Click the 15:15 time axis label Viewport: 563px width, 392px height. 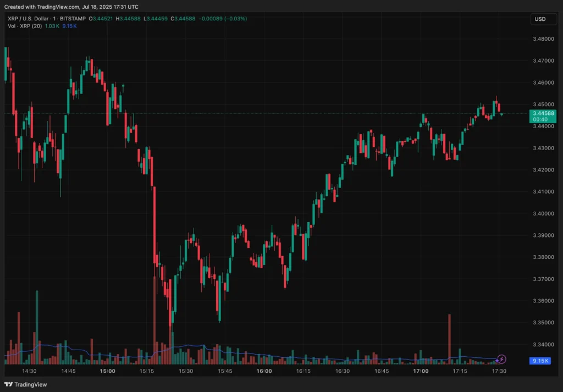[x=146, y=371]
